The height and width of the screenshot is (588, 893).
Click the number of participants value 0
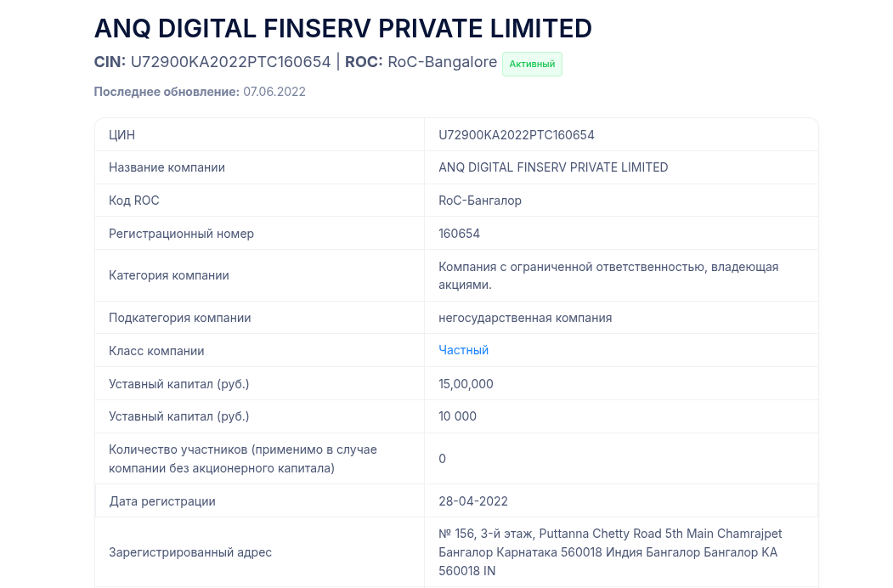pos(443,459)
